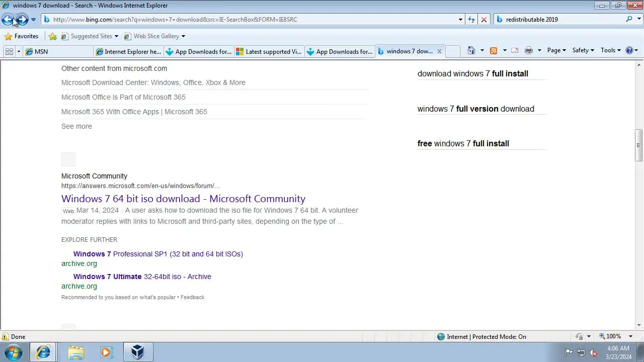Click the Read Mail envelope icon
The image size is (644, 362).
tap(515, 50)
